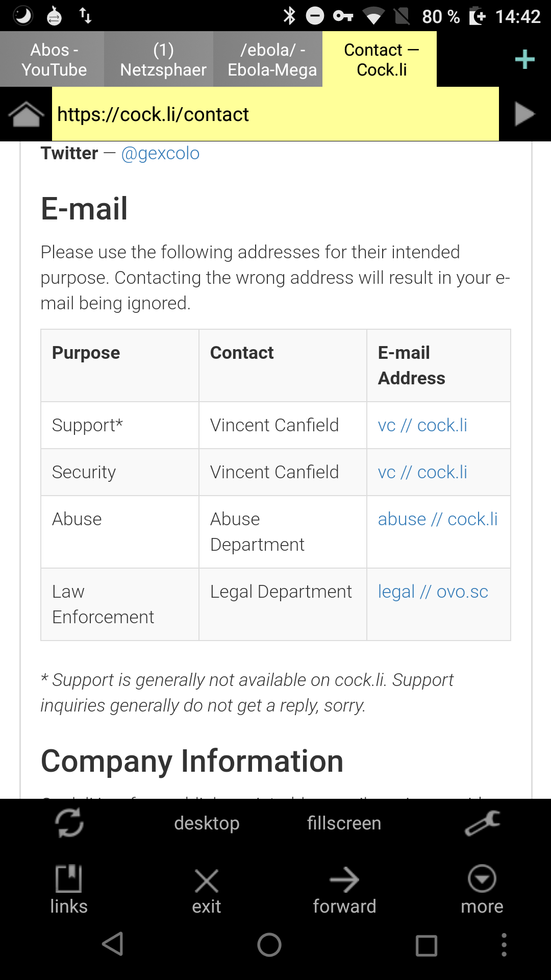Open the @gexcolo Twitter link
Viewport: 551px width, 980px height.
pyautogui.click(x=160, y=153)
